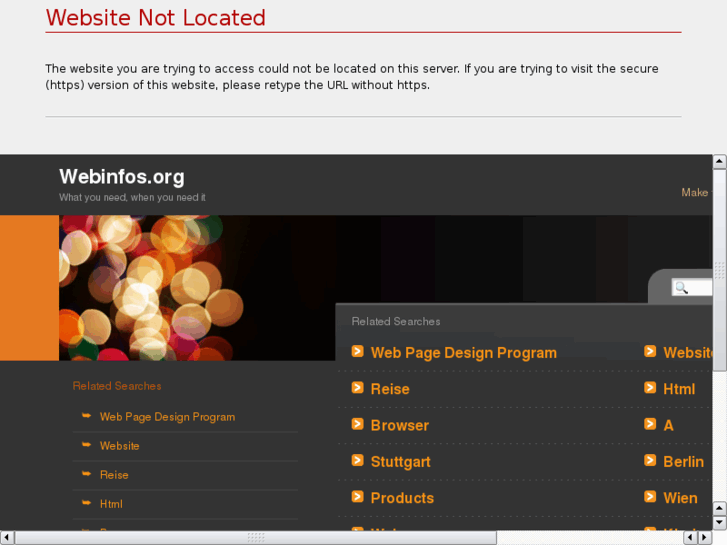
Task: Click the error paragraph about https
Action: pyautogui.click(x=351, y=77)
